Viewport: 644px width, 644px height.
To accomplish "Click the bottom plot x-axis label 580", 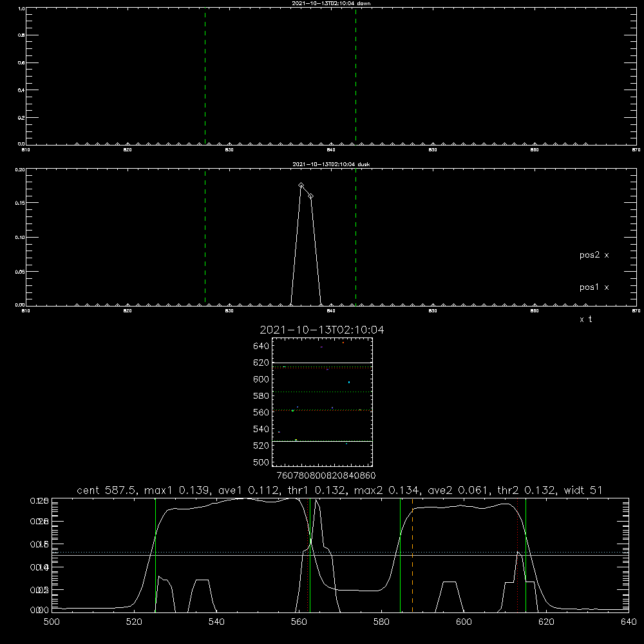I will pyautogui.click(x=381, y=622).
